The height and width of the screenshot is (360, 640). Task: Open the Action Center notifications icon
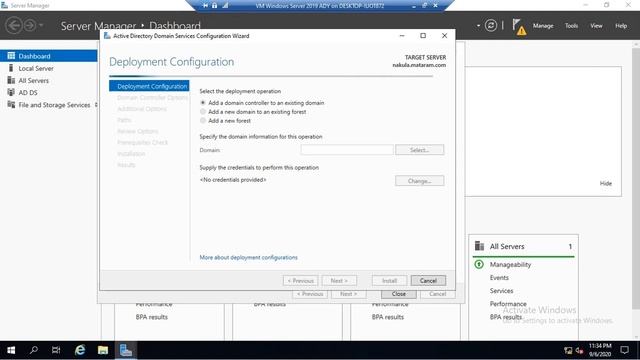[624, 350]
